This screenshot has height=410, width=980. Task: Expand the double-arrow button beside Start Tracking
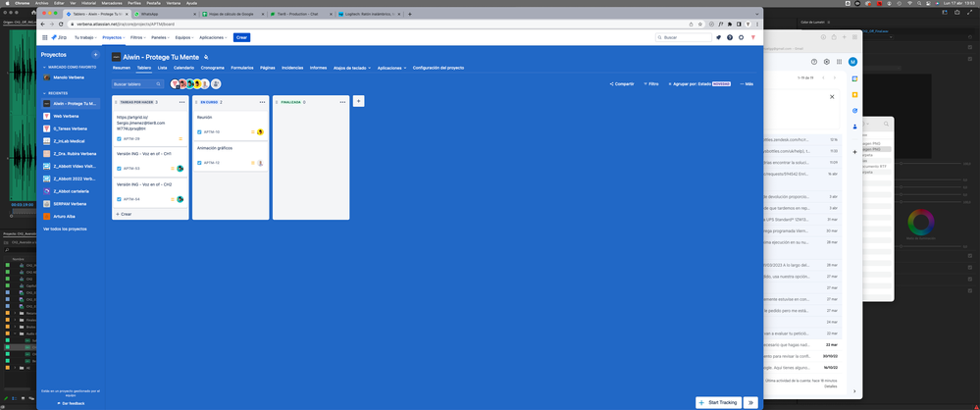click(750, 402)
